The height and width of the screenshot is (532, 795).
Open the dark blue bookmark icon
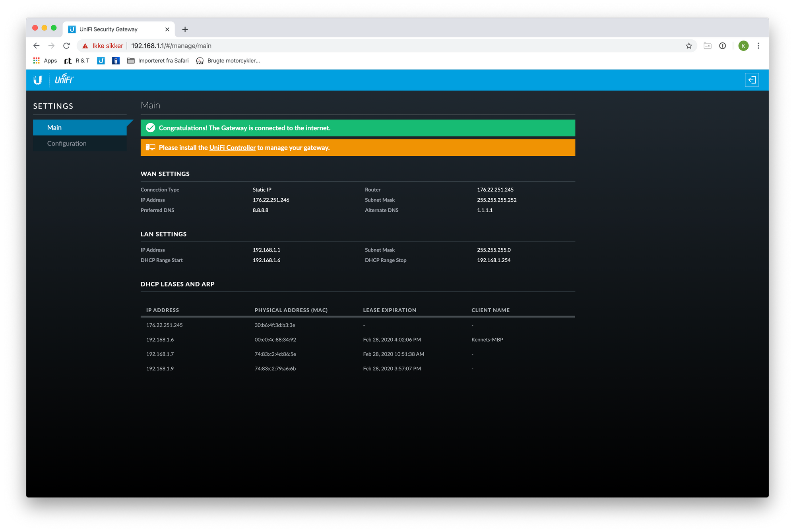[116, 60]
